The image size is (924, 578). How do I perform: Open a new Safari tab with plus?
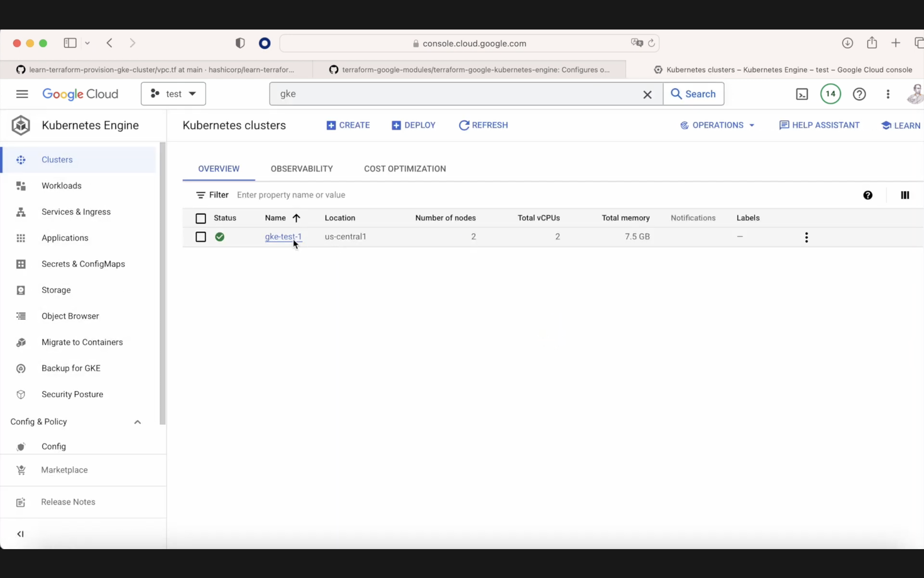click(896, 43)
